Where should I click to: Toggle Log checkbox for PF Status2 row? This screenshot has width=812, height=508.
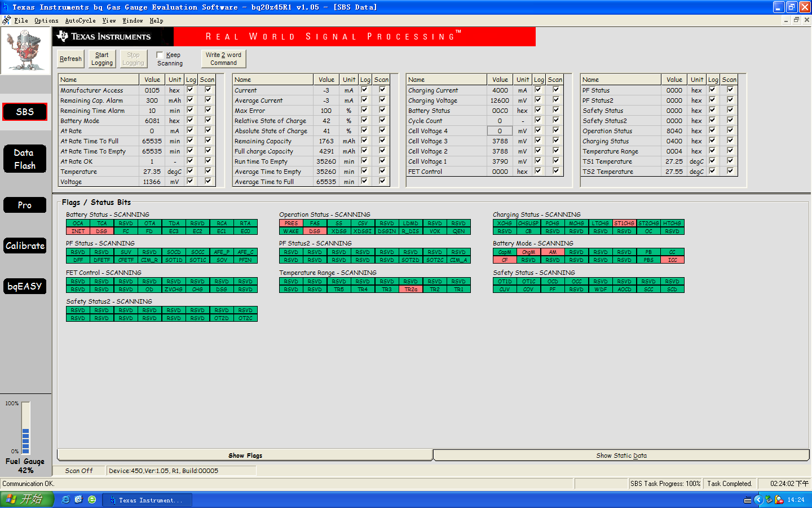coord(712,100)
